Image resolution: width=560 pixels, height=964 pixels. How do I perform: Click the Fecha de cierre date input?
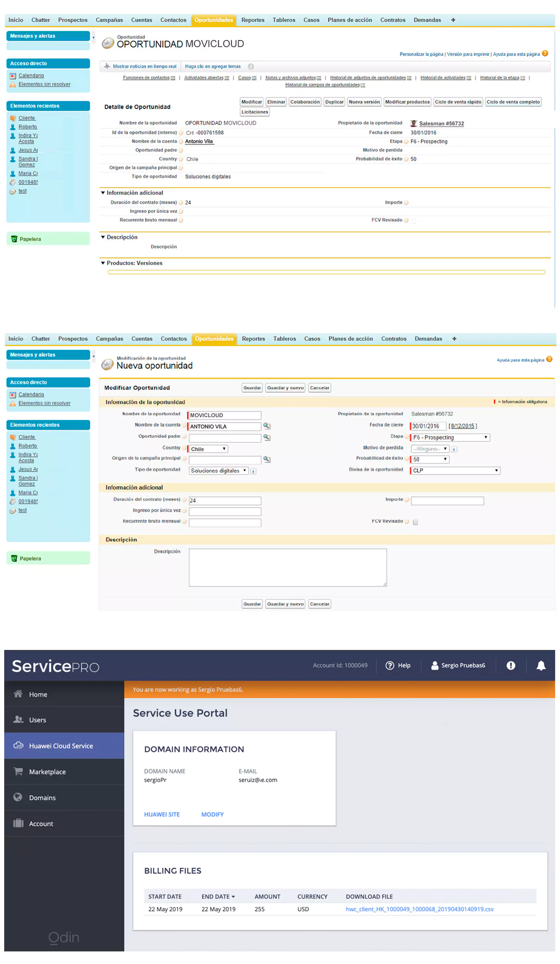[428, 426]
